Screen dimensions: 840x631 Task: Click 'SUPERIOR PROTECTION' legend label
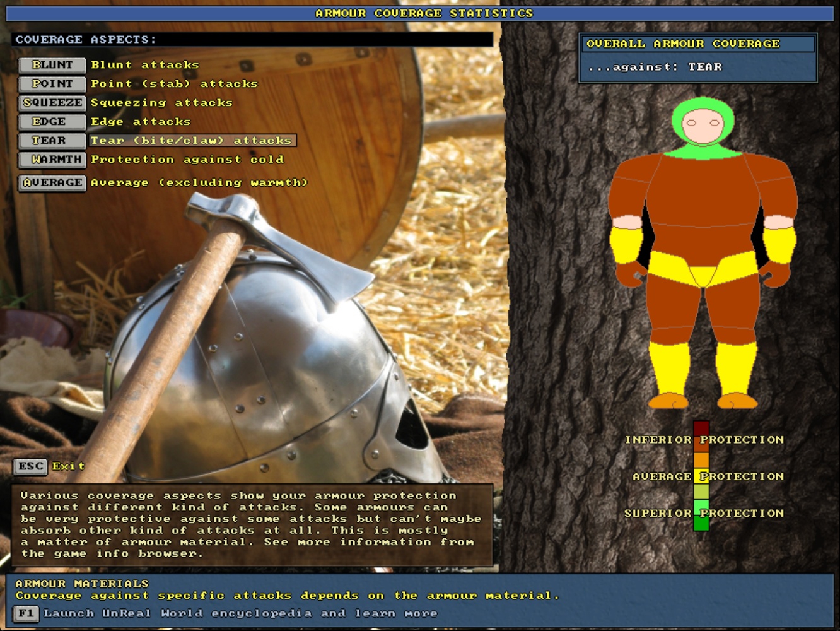(704, 514)
